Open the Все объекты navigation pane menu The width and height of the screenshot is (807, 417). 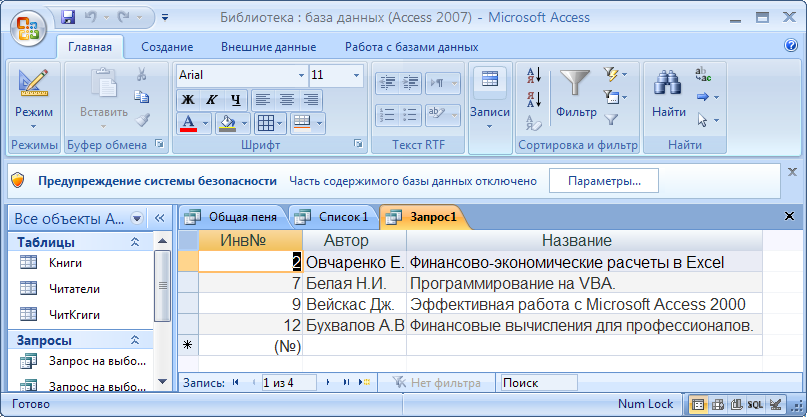coord(137,219)
